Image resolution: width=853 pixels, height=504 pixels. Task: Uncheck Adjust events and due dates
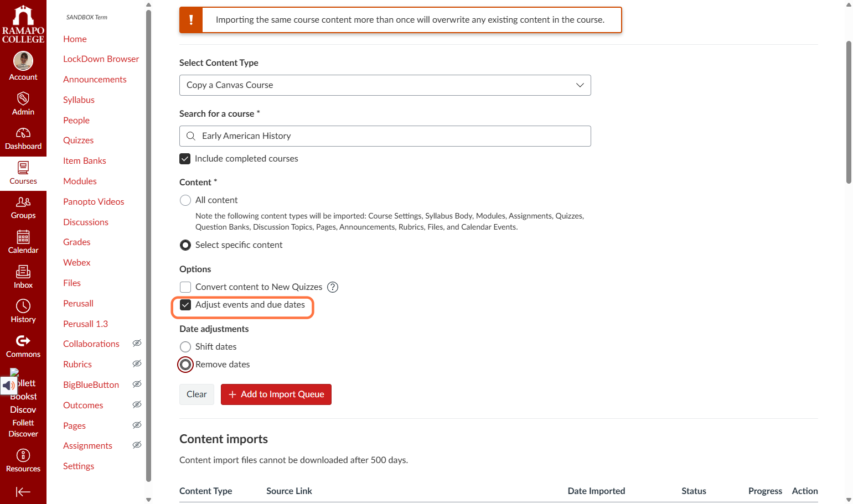tap(185, 305)
